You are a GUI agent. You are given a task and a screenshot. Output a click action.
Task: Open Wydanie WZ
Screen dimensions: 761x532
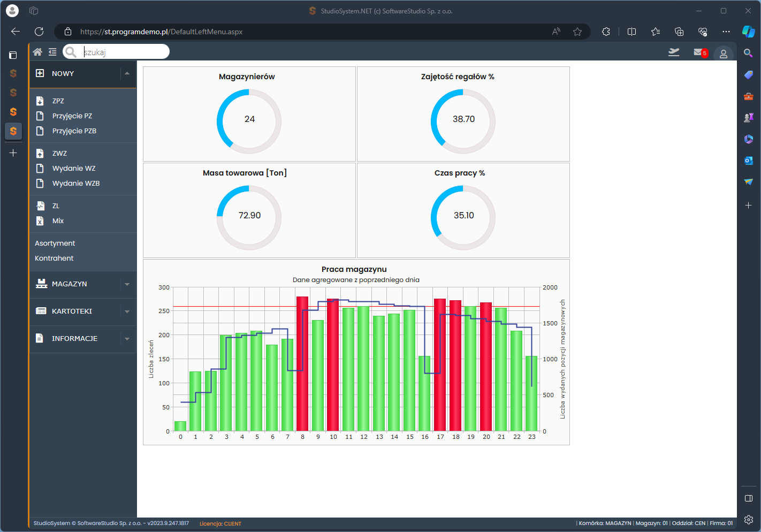pos(74,168)
